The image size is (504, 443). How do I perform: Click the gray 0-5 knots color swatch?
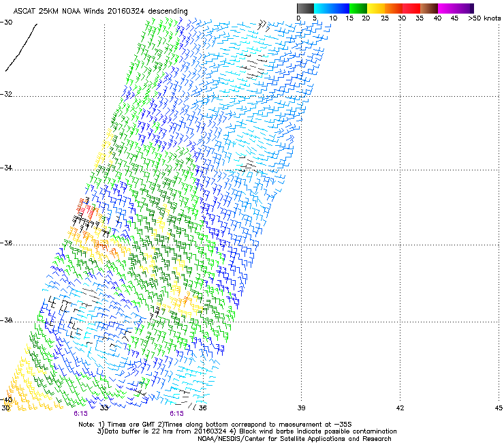305,8
